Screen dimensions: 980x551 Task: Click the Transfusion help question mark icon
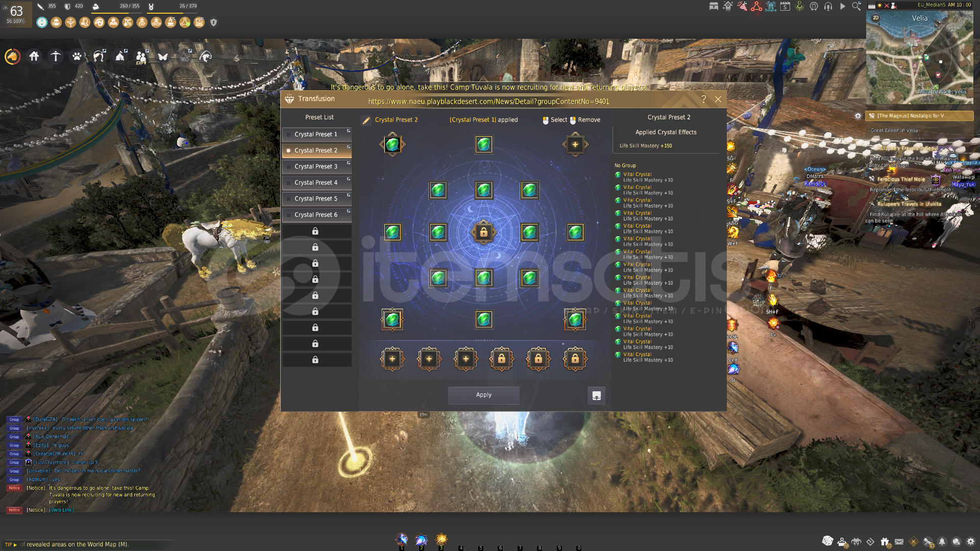point(704,99)
